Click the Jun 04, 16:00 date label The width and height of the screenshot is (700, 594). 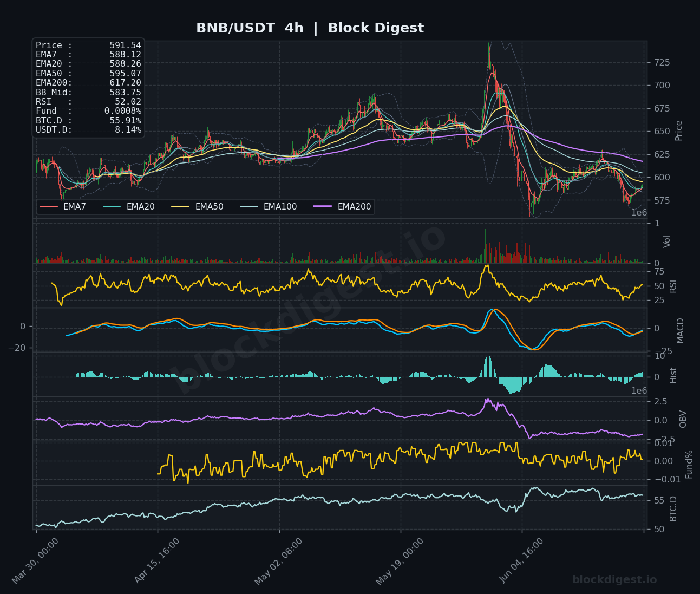click(520, 561)
